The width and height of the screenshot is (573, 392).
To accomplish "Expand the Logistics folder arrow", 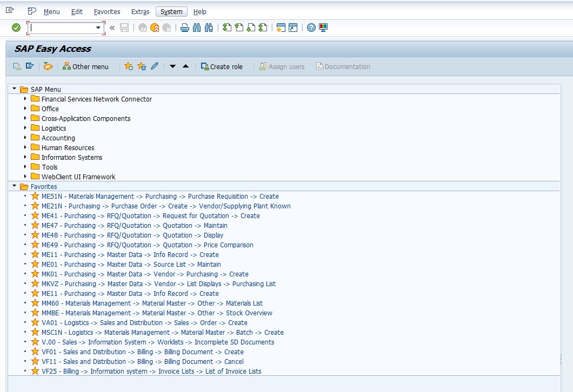I will [25, 128].
